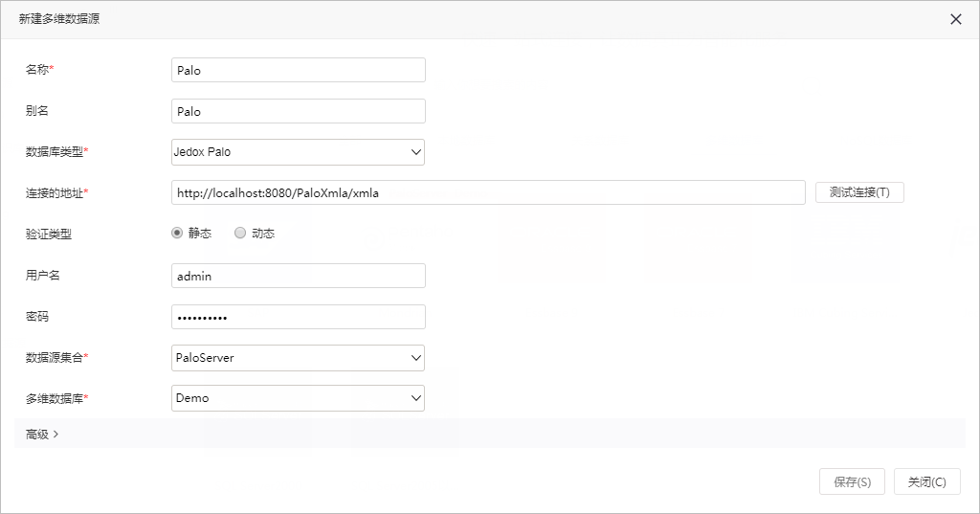Click the 验证类型 label

click(49, 234)
